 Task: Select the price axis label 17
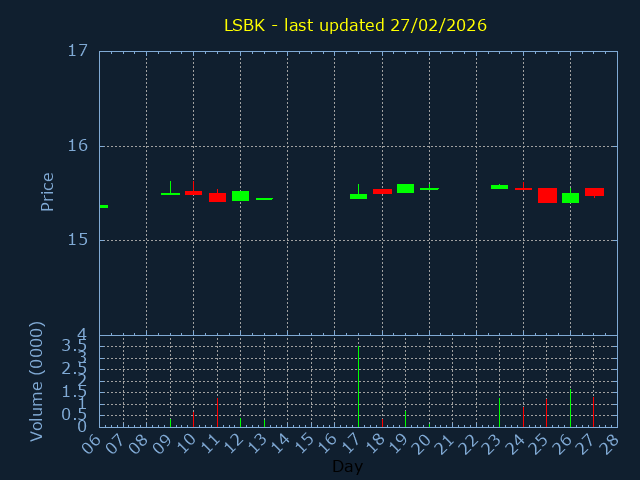click(78, 51)
